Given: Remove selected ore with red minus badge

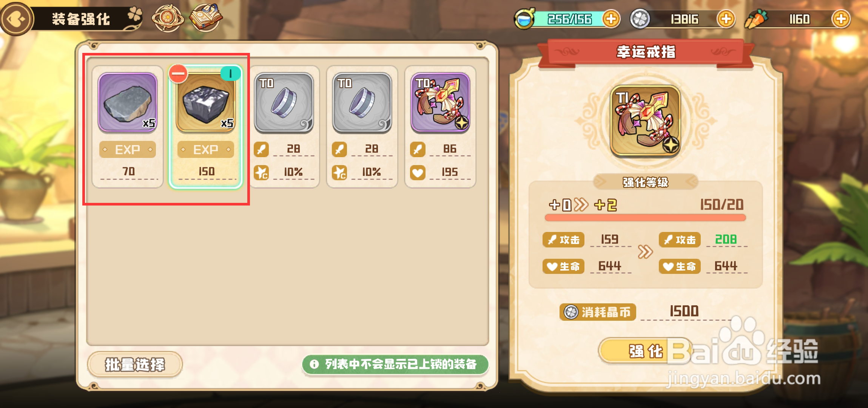Looking at the screenshot, I should pyautogui.click(x=178, y=74).
